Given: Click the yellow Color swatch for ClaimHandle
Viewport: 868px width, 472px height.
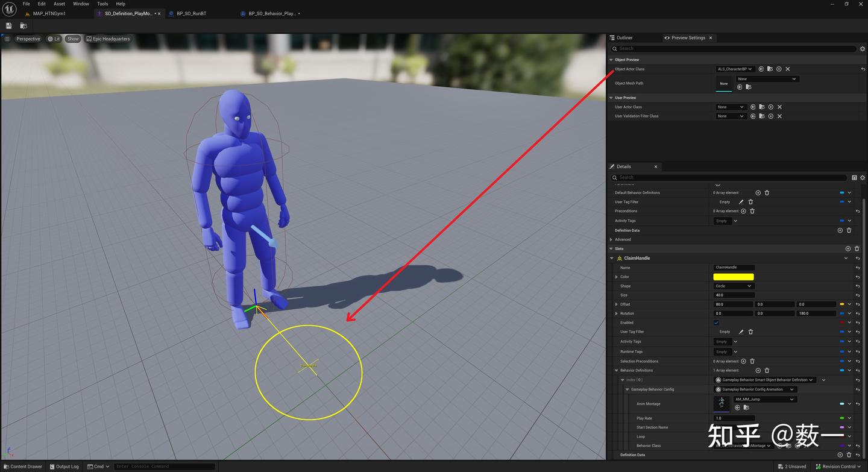Looking at the screenshot, I should pos(733,276).
